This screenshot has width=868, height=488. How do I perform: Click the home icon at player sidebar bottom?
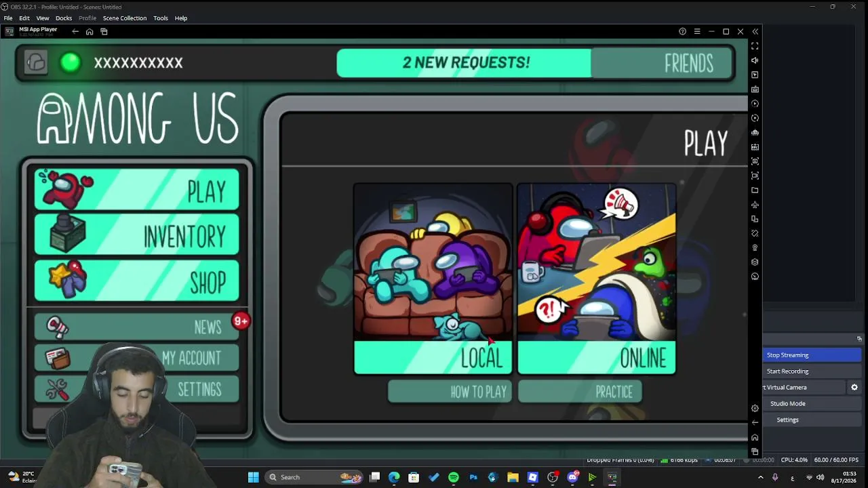pyautogui.click(x=755, y=437)
